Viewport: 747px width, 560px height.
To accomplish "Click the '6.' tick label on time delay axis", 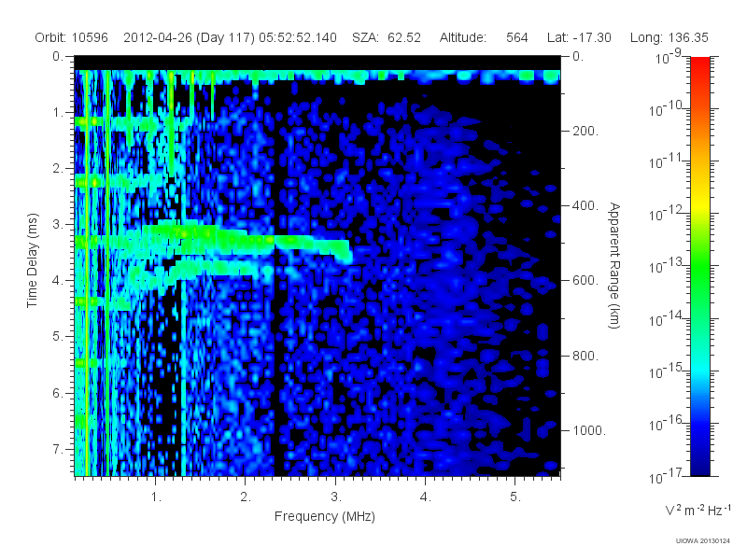I will (58, 393).
